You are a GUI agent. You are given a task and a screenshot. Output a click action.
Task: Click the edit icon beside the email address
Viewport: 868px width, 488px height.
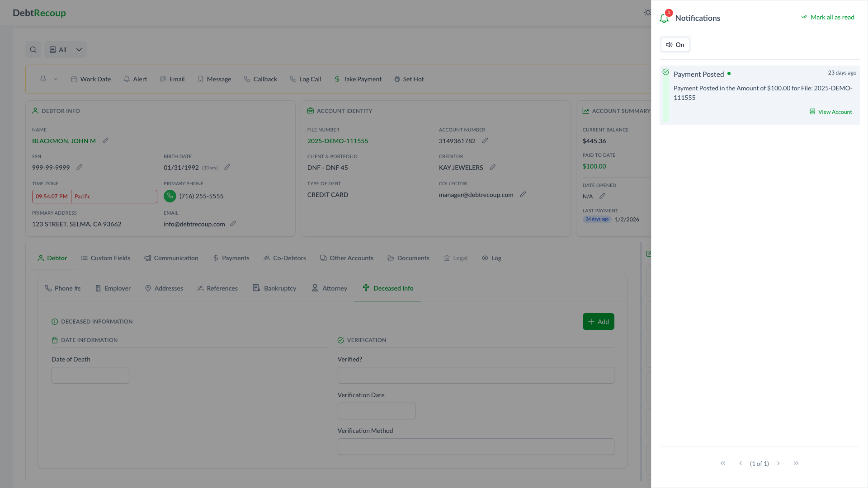pyautogui.click(x=233, y=224)
